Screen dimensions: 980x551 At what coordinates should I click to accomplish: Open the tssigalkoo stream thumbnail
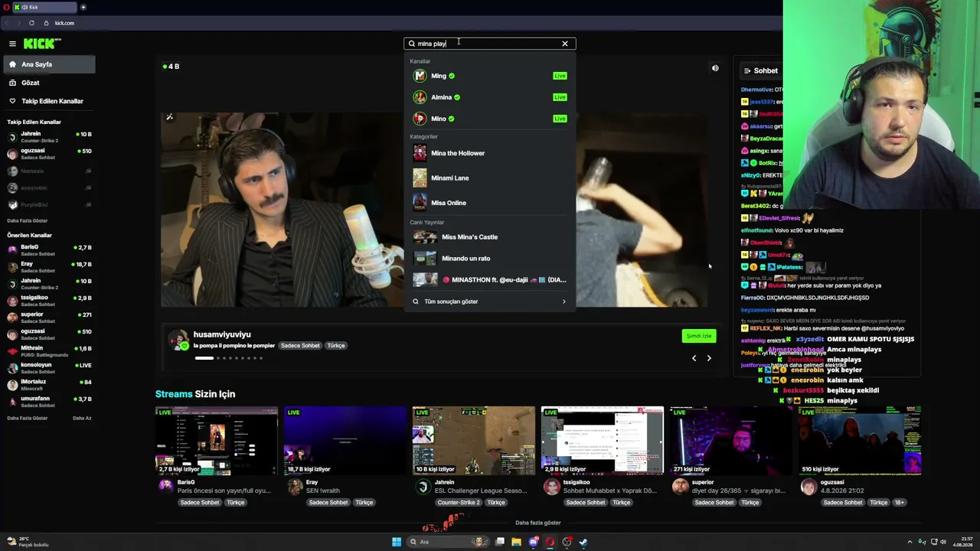pyautogui.click(x=603, y=441)
